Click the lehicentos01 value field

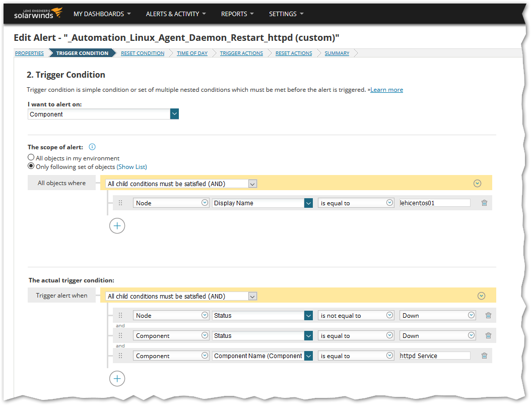434,203
